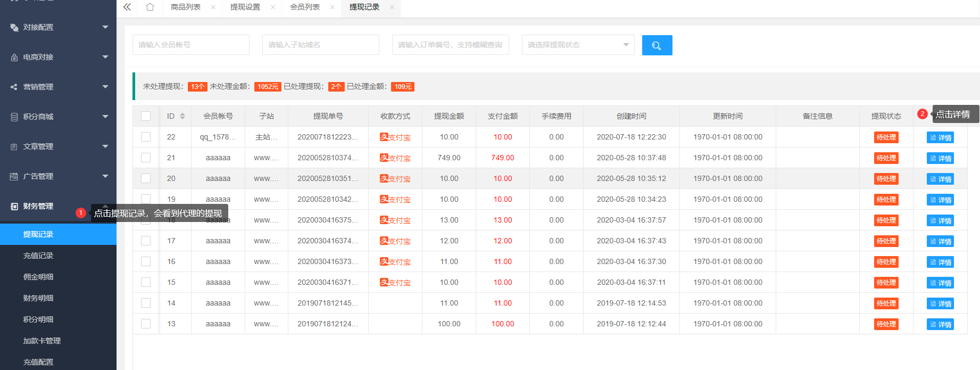Image resolution: width=980 pixels, height=370 pixels.
Task: Switch to the 商品列表 tab
Action: pyautogui.click(x=186, y=7)
